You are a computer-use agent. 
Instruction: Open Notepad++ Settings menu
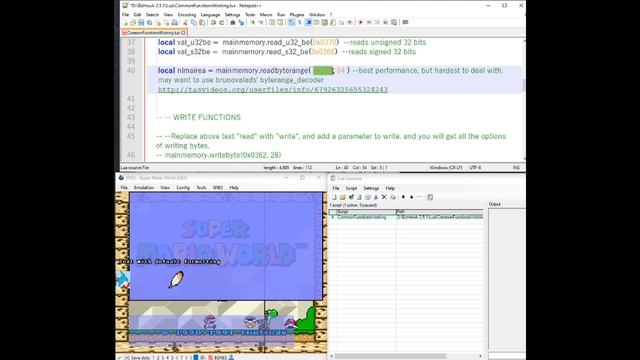[232, 15]
